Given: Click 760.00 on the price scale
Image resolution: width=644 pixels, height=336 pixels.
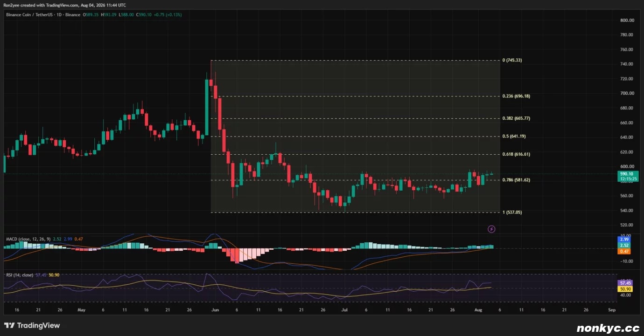Looking at the screenshot, I should (627, 50).
